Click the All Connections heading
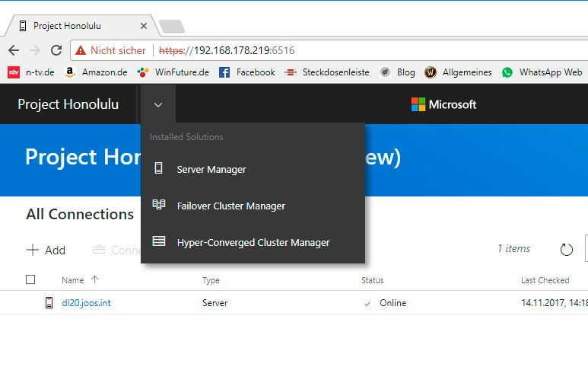This screenshot has height=383, width=588. (x=80, y=214)
